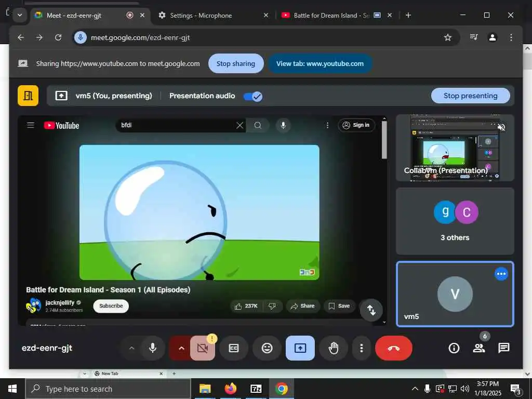Viewport: 532px width, 399px height.
Task: Open jacknjellify channel name link
Action: [x=60, y=302]
